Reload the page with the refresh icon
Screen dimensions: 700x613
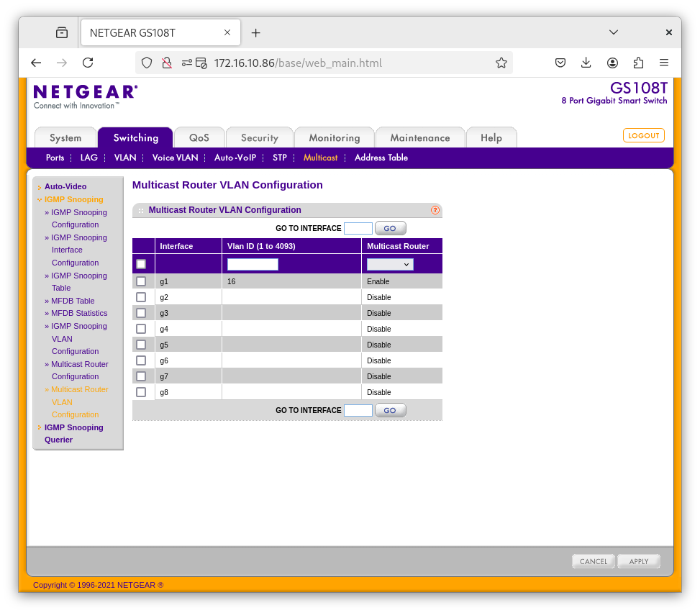(x=88, y=63)
